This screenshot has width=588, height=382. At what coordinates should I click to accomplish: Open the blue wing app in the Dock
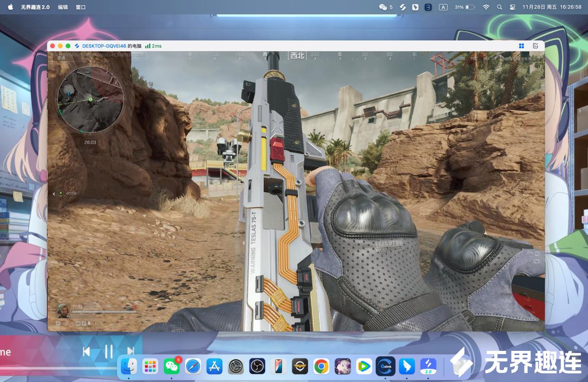(407, 366)
